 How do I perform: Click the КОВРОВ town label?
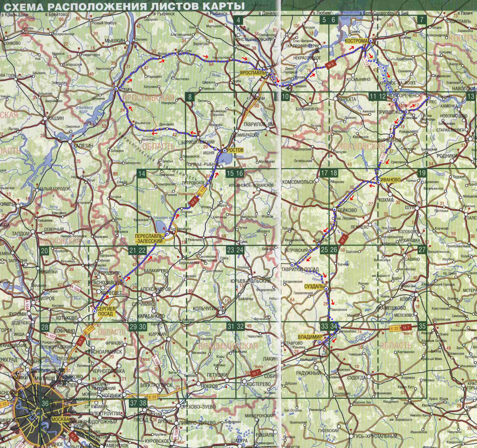408,299
